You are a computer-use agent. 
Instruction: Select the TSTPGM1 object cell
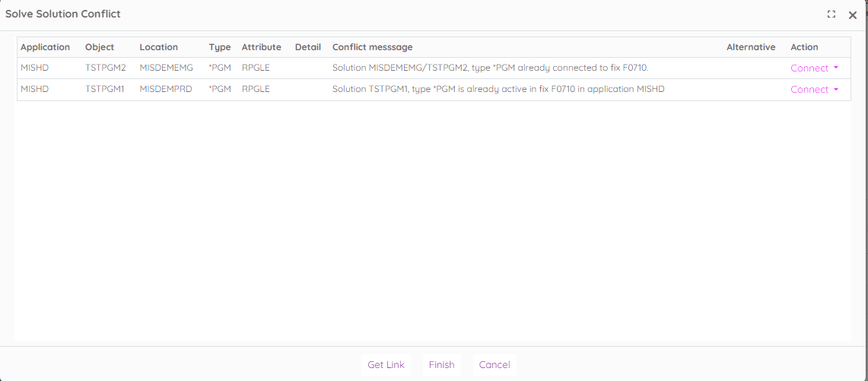click(x=105, y=90)
